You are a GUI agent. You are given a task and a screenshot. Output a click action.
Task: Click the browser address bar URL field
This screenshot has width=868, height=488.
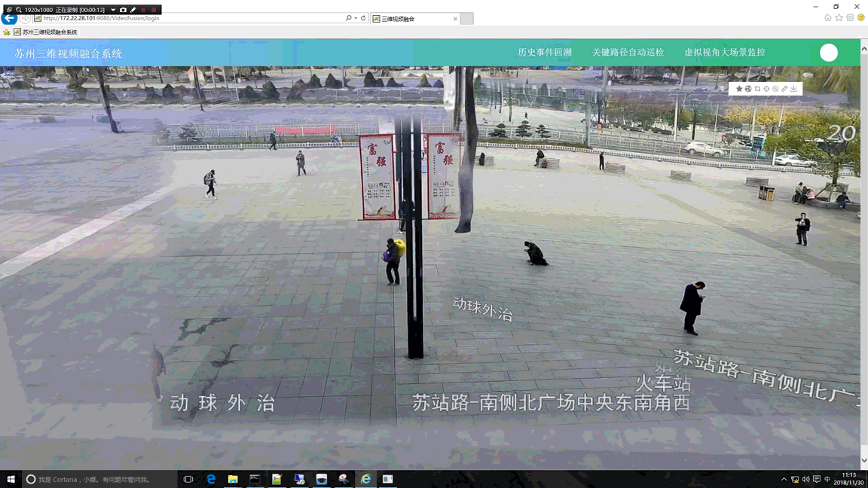click(x=188, y=18)
